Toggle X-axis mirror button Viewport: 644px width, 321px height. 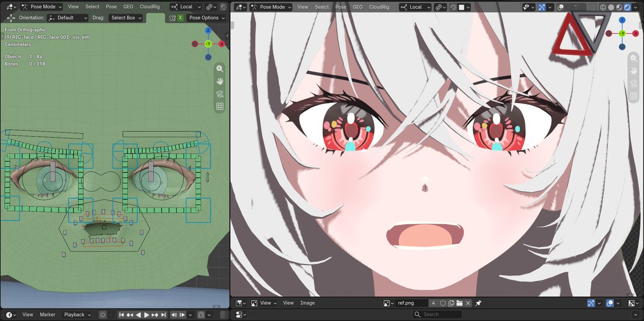[180, 18]
